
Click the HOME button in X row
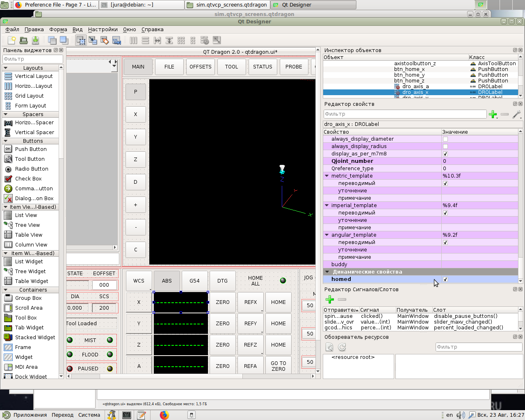tap(278, 302)
